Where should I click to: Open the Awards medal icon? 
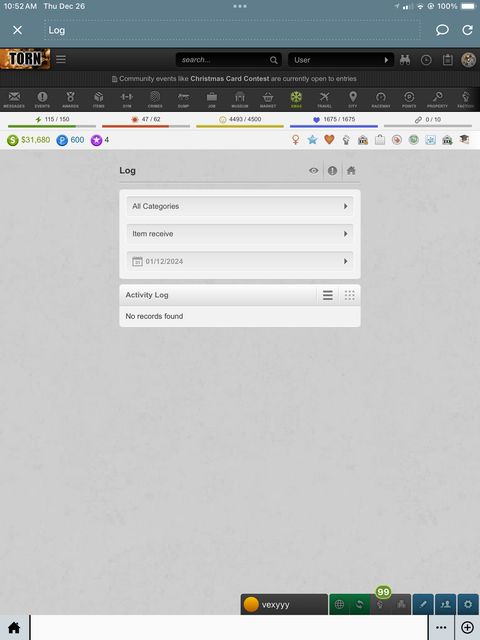pos(70,99)
